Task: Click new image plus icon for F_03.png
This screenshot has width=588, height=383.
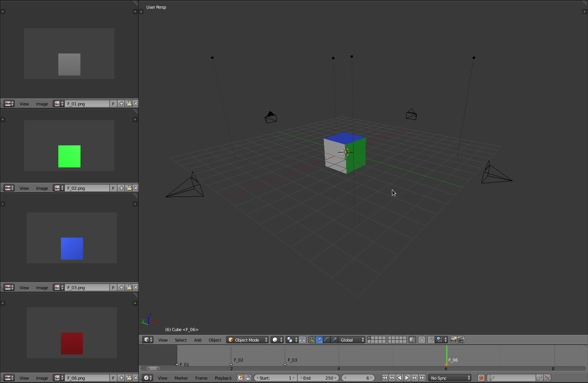Action: tap(121, 287)
